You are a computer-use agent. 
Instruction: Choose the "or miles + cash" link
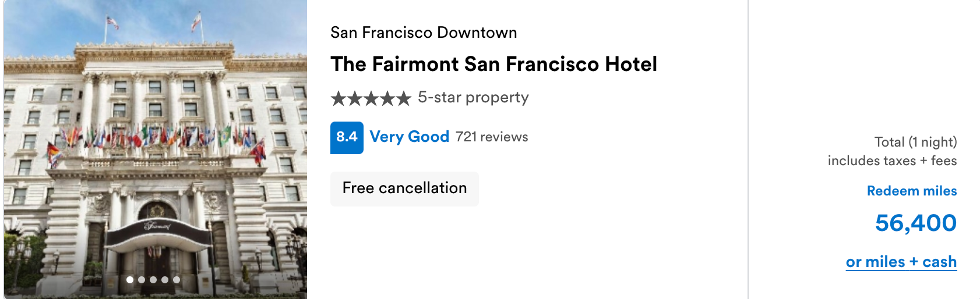[901, 262]
